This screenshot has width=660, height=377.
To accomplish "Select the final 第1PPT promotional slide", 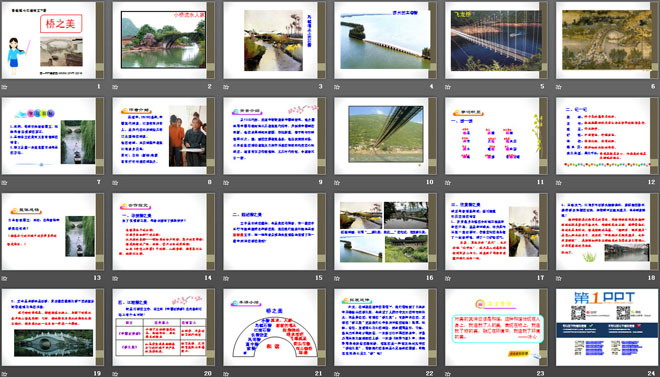I will coord(607,327).
